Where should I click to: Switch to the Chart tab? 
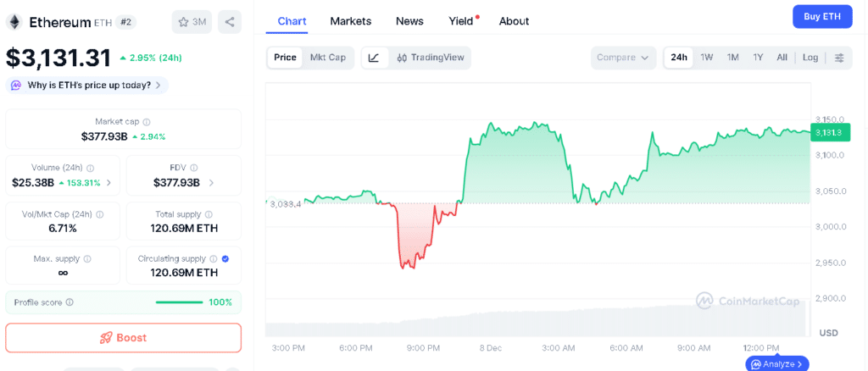click(x=292, y=21)
